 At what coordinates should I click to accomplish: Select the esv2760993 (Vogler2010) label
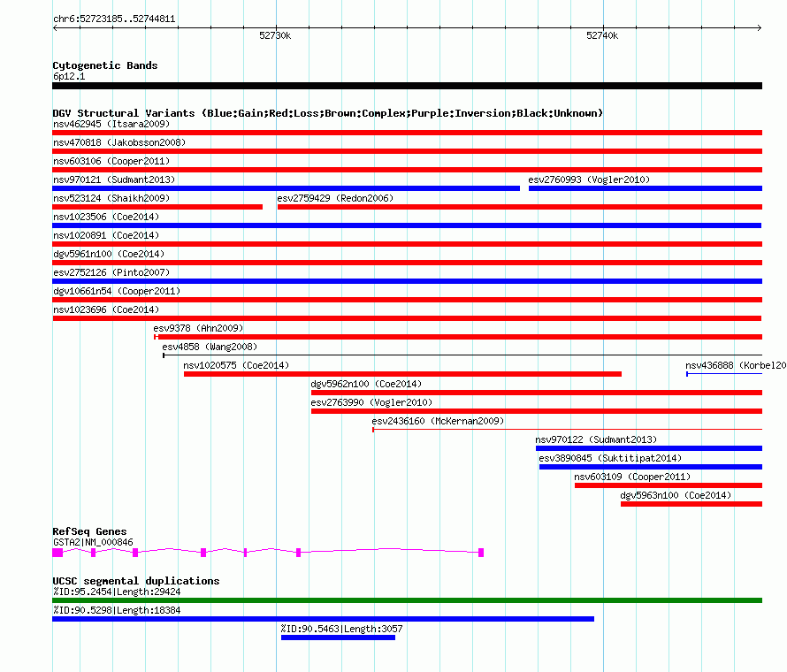(589, 179)
